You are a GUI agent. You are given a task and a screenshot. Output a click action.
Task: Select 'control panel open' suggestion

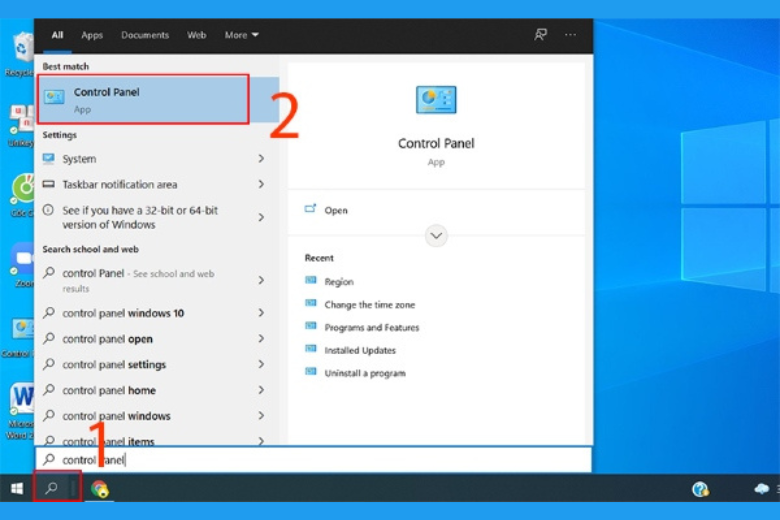(x=156, y=338)
